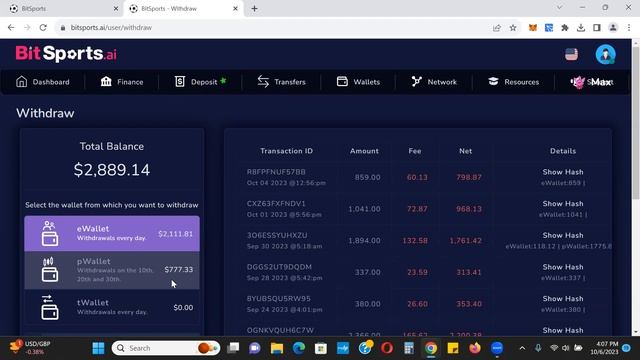Open the Network menu

click(x=434, y=82)
